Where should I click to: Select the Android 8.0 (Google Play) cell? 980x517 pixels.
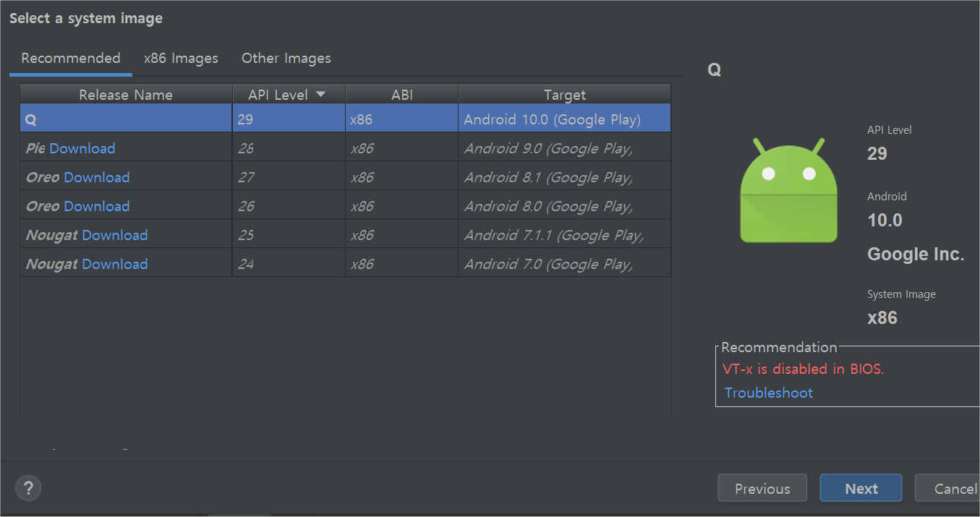pos(565,206)
